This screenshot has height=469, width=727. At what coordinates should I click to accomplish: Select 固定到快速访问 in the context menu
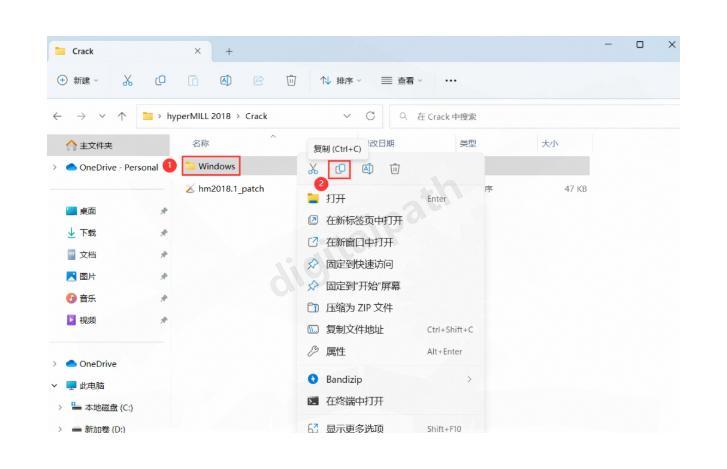click(x=390, y=264)
